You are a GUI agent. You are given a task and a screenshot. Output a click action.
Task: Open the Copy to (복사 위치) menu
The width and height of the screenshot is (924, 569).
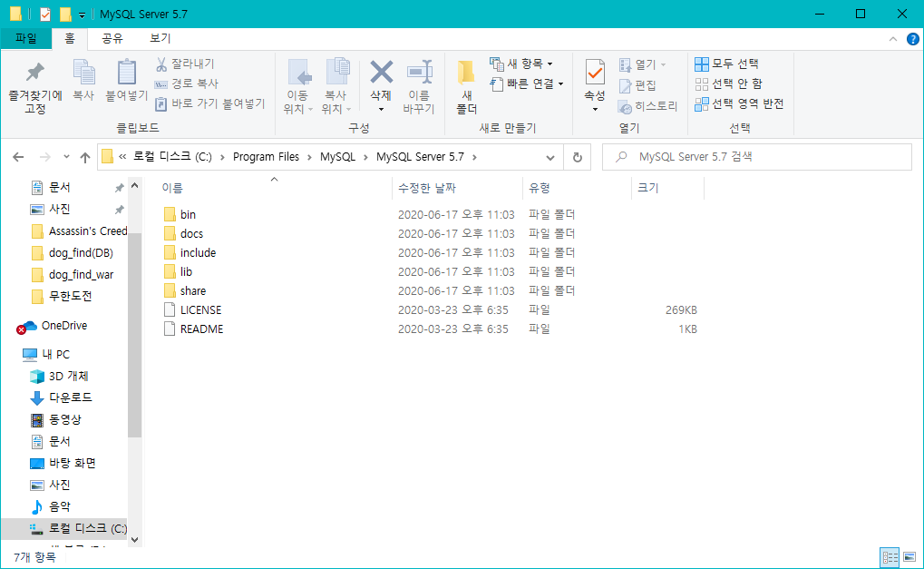[336, 87]
